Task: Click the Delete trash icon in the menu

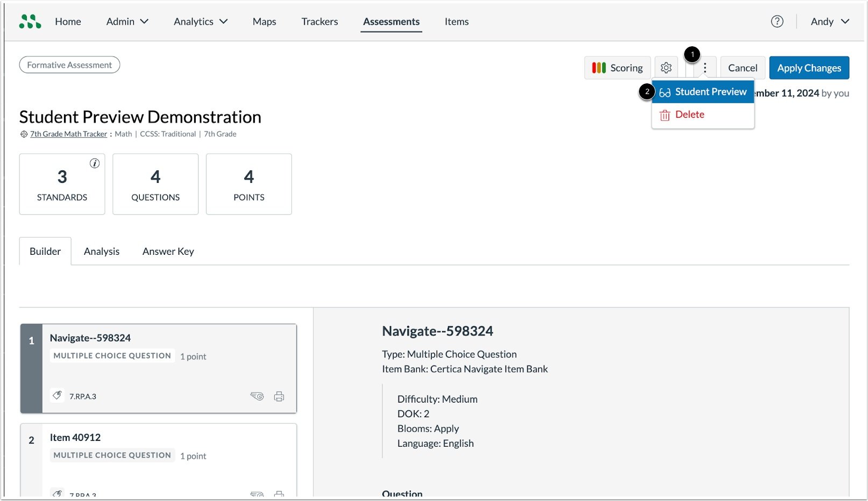Action: 665,114
